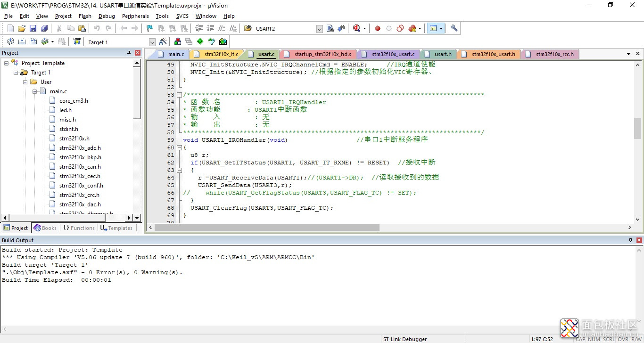Viewport: 644px width, 343px height.
Task: Click the Incremental Find icon
Action: pos(341,28)
